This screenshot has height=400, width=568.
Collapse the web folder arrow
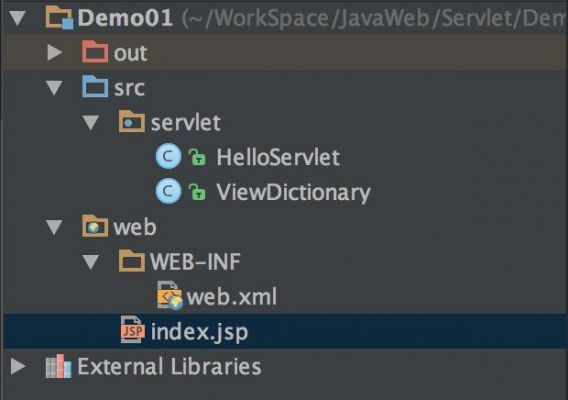click(54, 227)
